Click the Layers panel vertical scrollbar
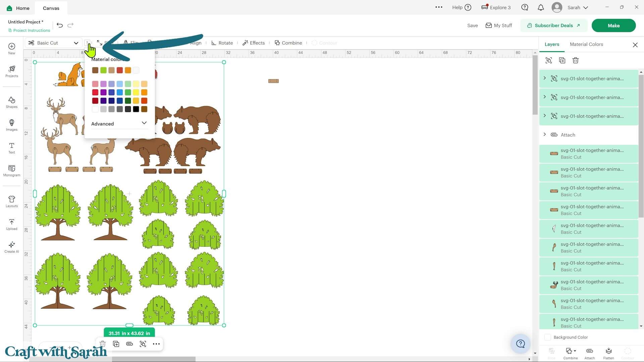Image resolution: width=644 pixels, height=362 pixels. [x=641, y=146]
